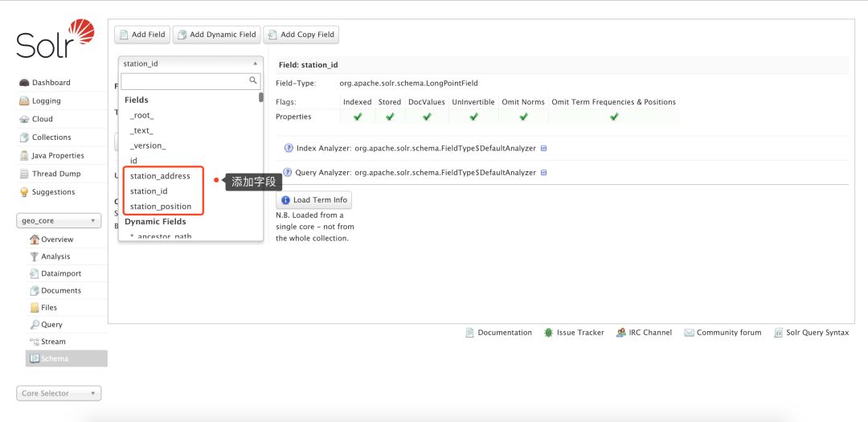Open the Community forum link
This screenshot has height=422, width=868.
point(729,333)
